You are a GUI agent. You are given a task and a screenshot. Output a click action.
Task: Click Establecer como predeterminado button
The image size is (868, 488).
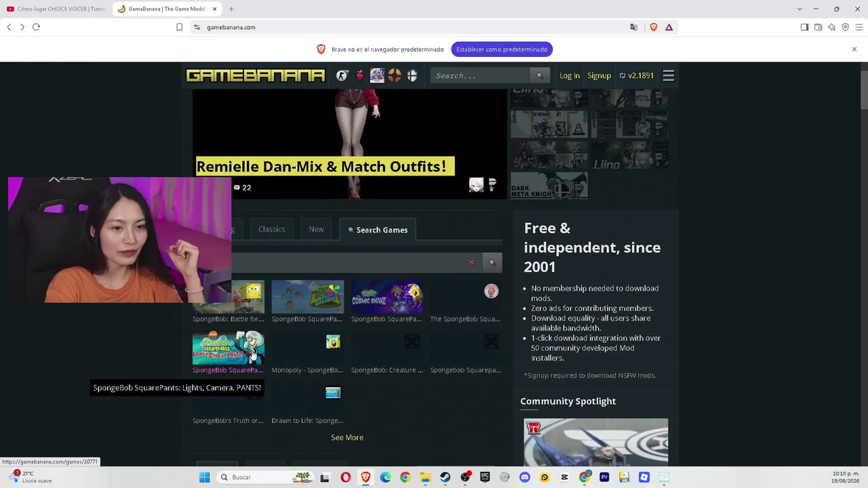(x=502, y=49)
